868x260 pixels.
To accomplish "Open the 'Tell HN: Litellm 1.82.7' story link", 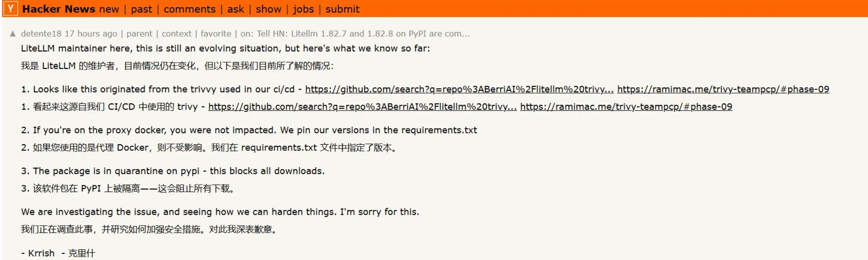I will click(x=363, y=34).
